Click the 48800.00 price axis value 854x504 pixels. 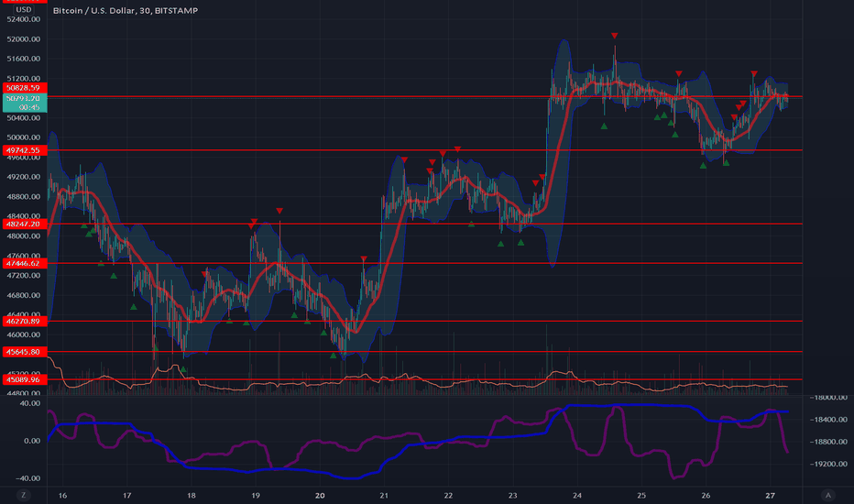coord(24,197)
